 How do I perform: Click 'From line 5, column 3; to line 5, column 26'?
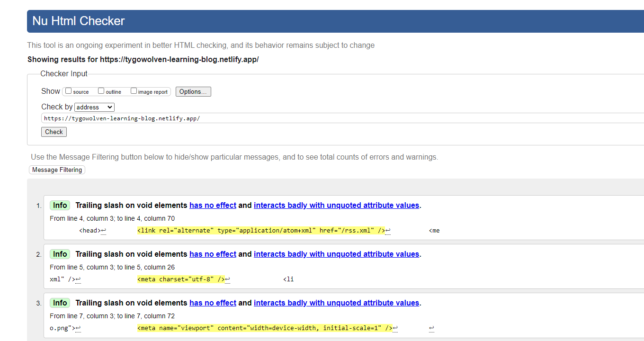click(x=112, y=267)
